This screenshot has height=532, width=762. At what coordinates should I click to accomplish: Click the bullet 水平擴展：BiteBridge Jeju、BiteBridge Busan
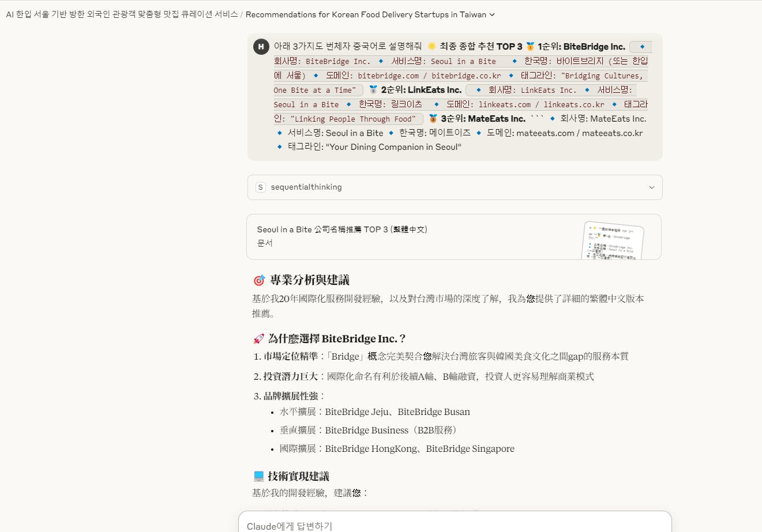tap(375, 412)
